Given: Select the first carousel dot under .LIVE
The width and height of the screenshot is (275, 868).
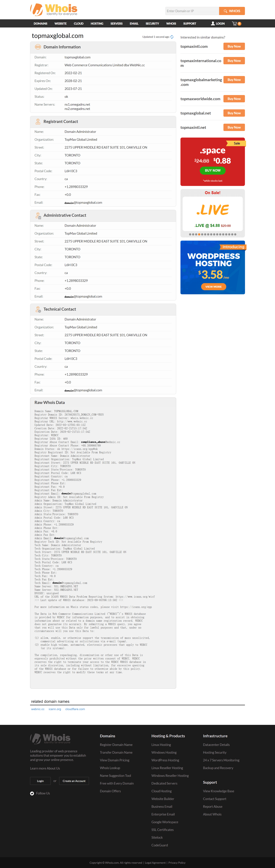Looking at the screenshot, I should coord(190,234).
